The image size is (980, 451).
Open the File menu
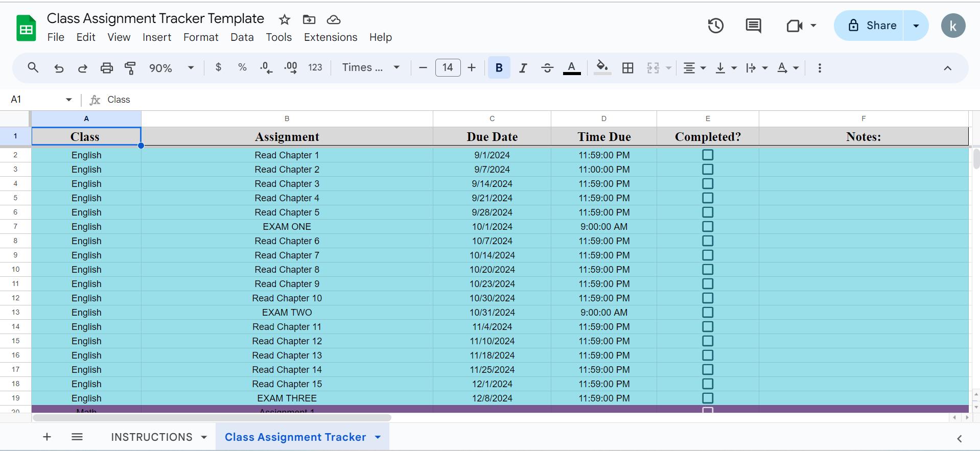pos(56,37)
